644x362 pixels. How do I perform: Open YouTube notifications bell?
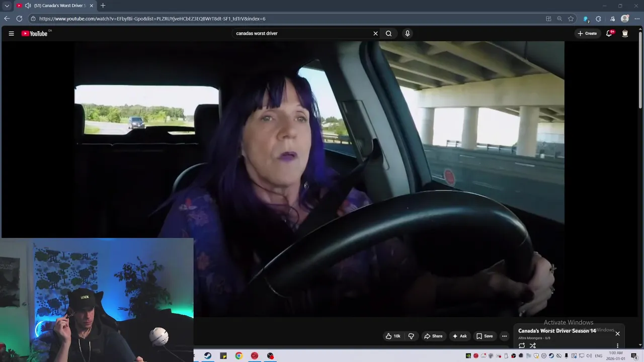tap(609, 34)
